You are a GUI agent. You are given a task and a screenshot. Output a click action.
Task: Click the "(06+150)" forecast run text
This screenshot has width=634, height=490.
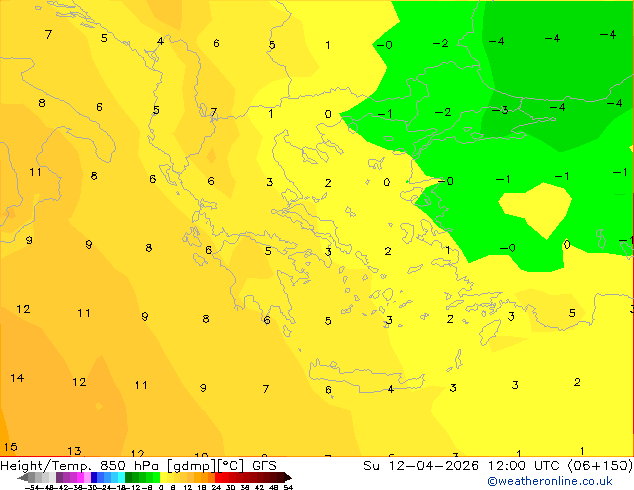click(x=600, y=465)
